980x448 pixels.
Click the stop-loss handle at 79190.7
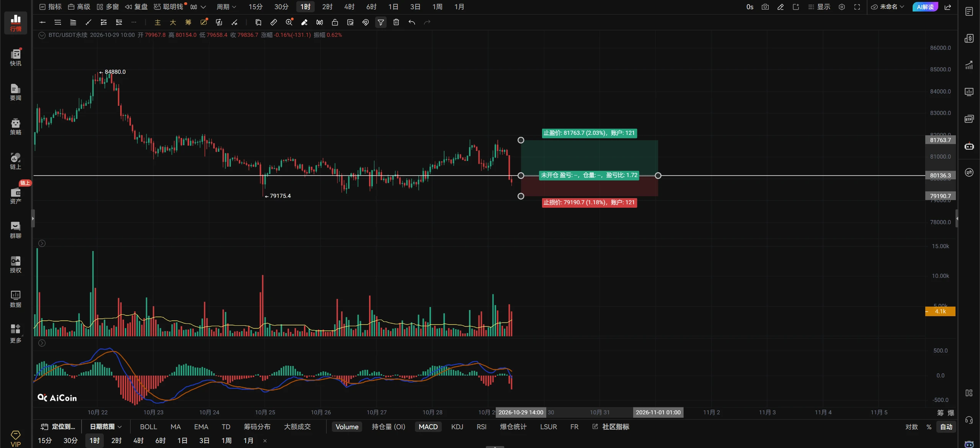coord(521,196)
